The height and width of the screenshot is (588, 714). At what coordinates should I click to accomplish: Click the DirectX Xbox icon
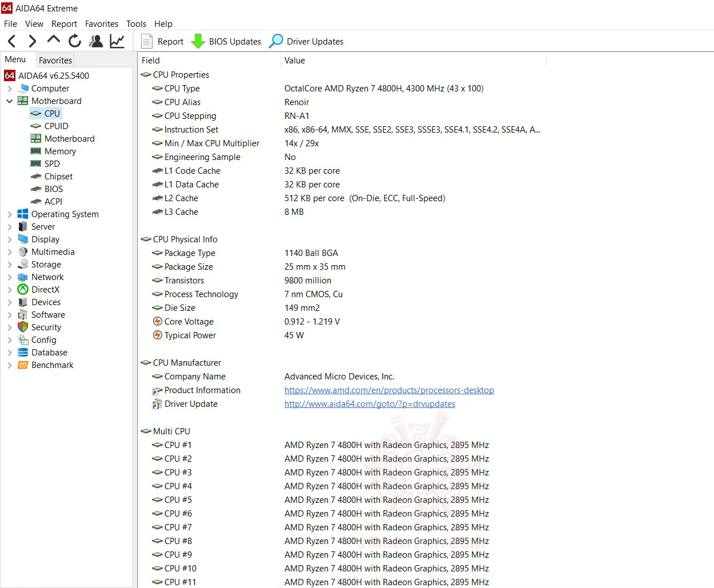(23, 290)
